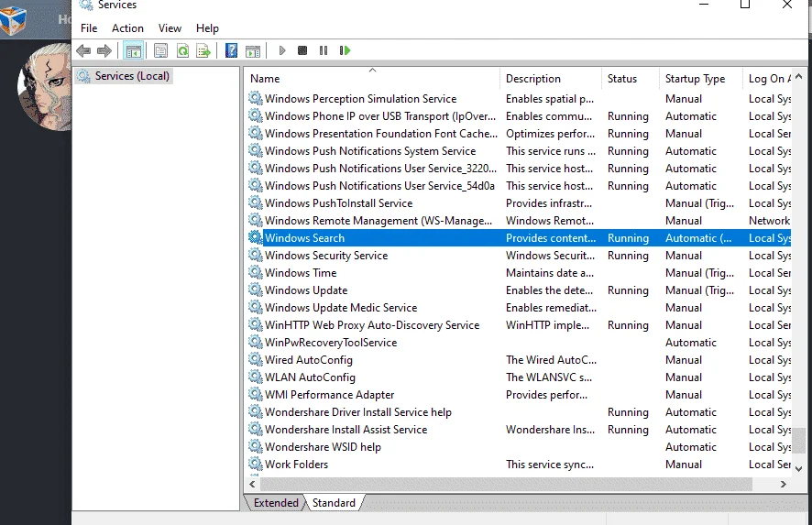
Task: Switch to the Extended tab
Action: 276,503
